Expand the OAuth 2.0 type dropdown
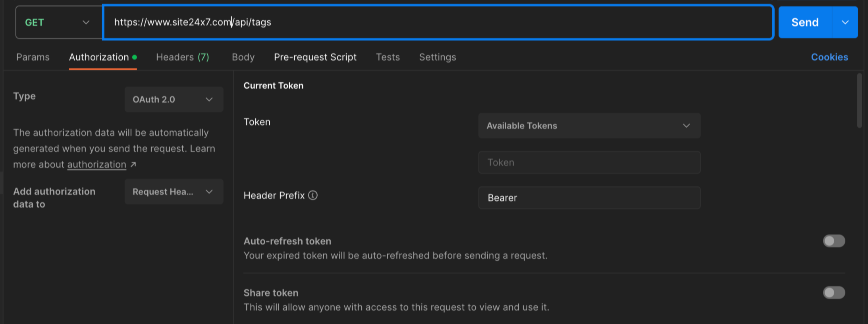 (174, 99)
